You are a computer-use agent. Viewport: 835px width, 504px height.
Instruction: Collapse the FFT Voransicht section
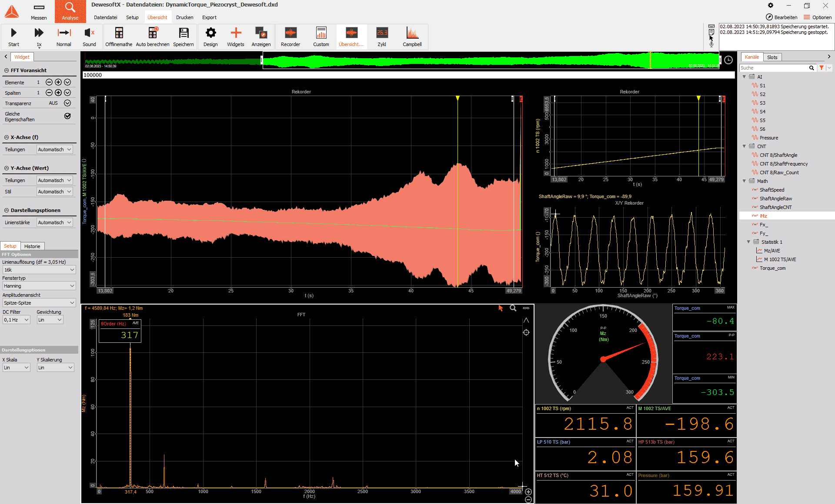(7, 70)
